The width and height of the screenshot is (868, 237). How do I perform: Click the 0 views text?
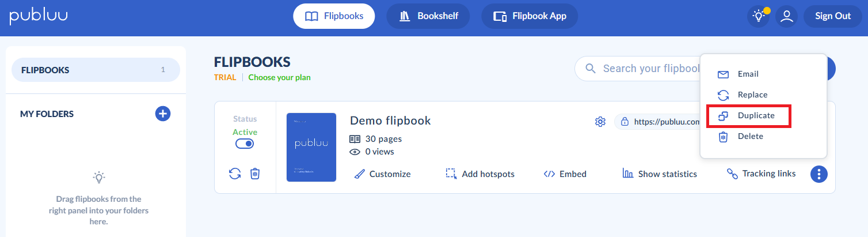[x=379, y=152]
